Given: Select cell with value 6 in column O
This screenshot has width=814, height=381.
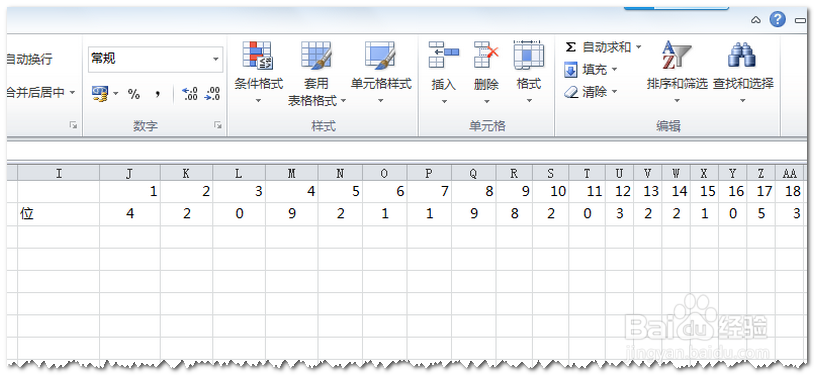Looking at the screenshot, I should [385, 192].
